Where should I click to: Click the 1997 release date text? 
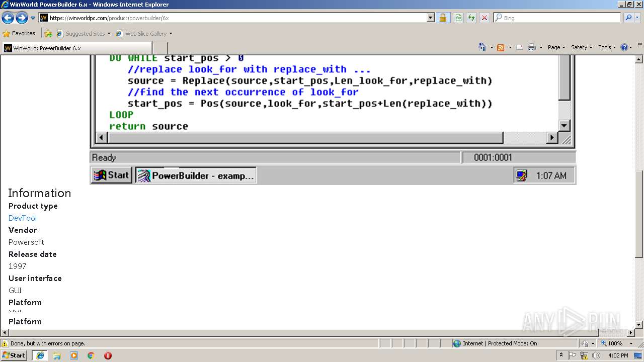point(17,266)
